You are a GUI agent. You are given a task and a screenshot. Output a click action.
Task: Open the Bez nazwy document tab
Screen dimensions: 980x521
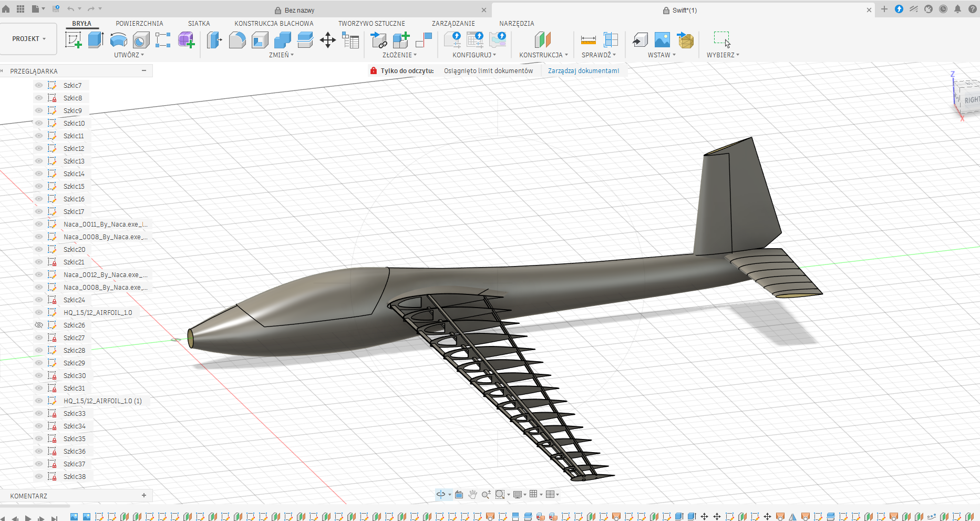pyautogui.click(x=300, y=10)
